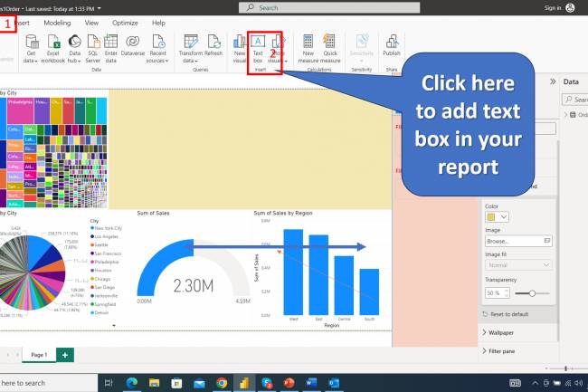Open the Help ribbon tab
The height and width of the screenshot is (392, 588).
pyautogui.click(x=158, y=23)
